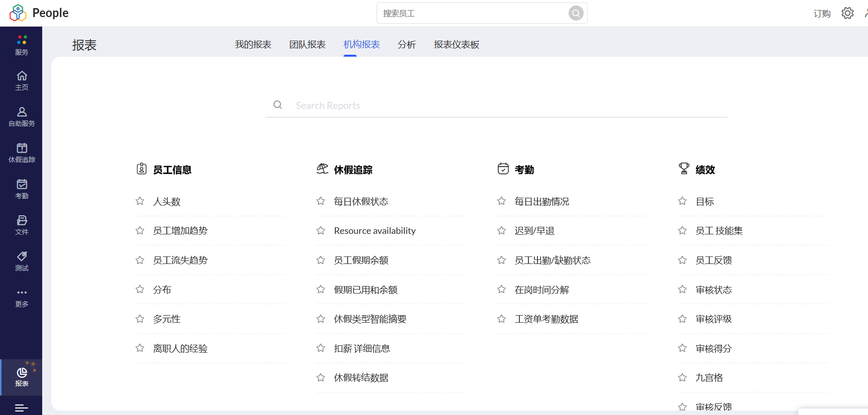Open 考勤 attendance in the sidebar
Screen dimensions: 868x415
click(x=22, y=189)
